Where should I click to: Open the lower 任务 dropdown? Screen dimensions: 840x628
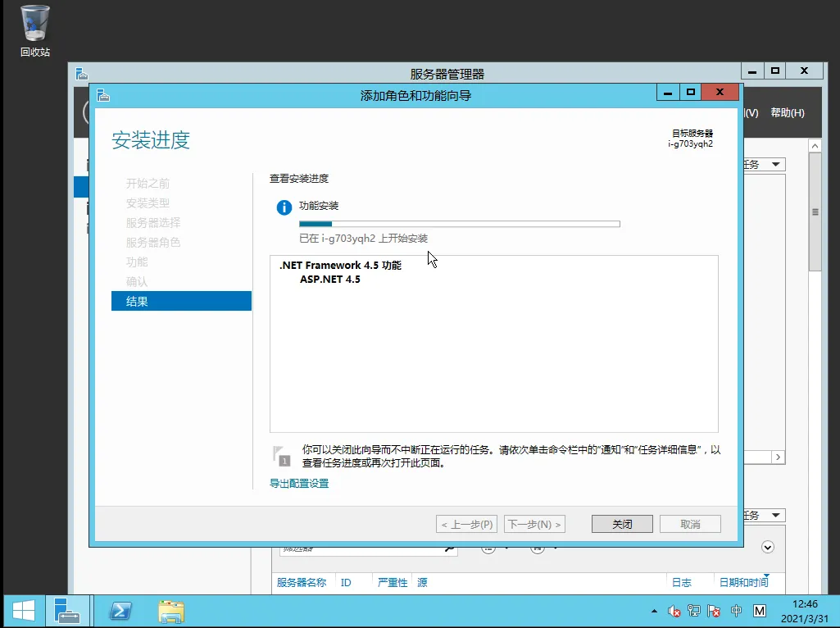(x=762, y=516)
